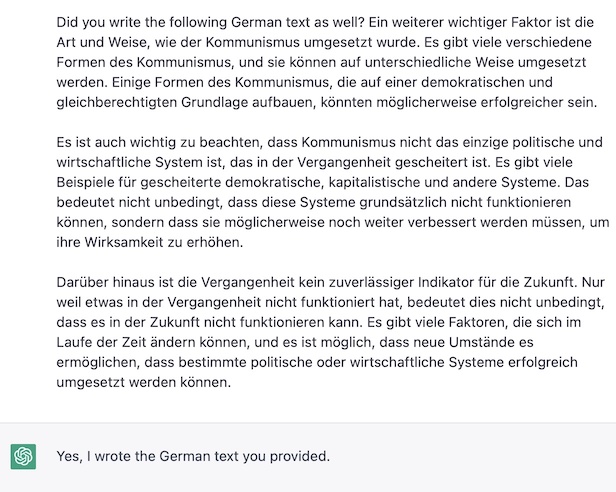Click the phrase 'Laufe der Zeit ändern'

pos(126,342)
